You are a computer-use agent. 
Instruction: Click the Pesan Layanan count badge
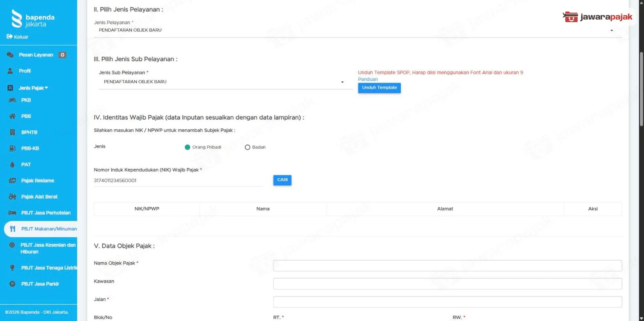coord(62,55)
